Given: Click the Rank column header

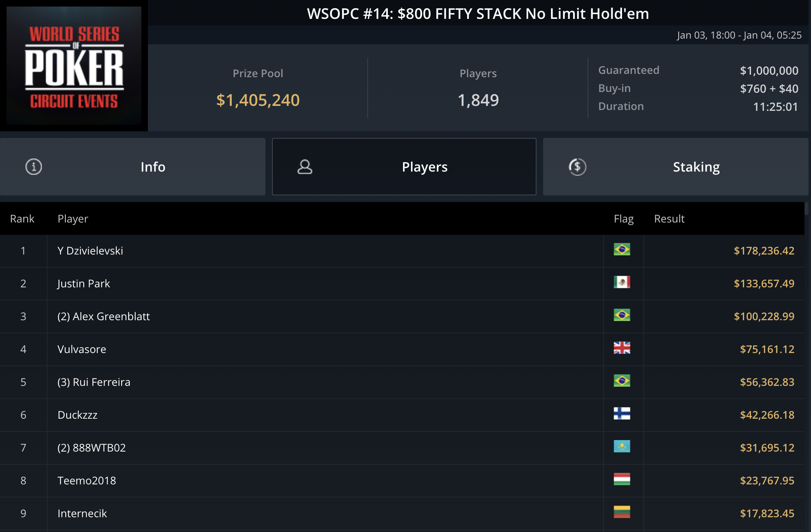Looking at the screenshot, I should [22, 219].
